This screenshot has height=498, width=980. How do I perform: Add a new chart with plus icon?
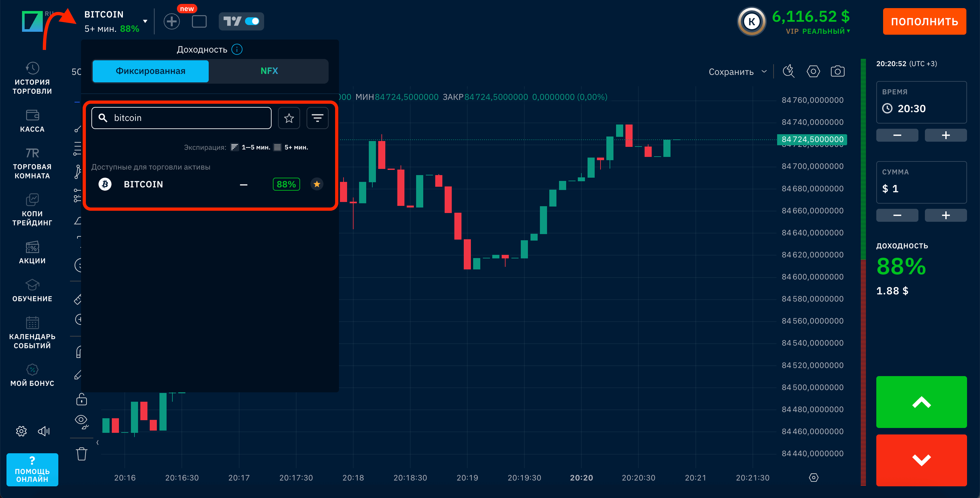tap(171, 21)
